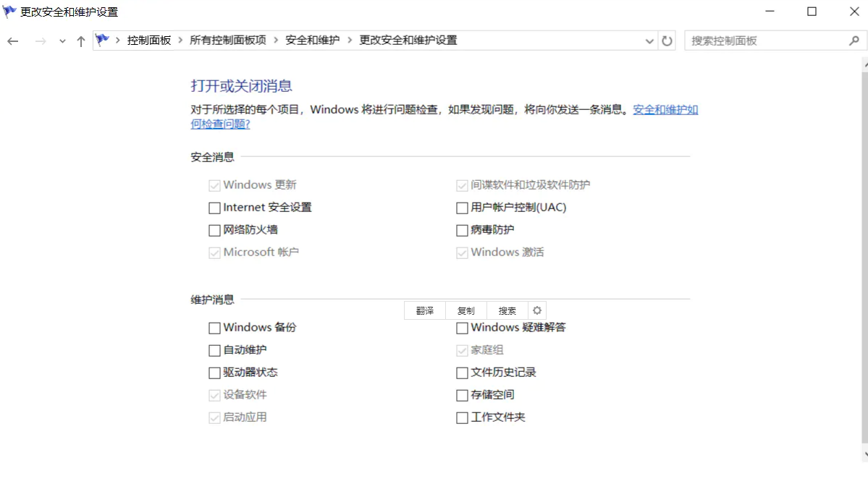The height and width of the screenshot is (484, 868).
Task: Enable the 网络防火墙 checkbox
Action: coord(214,230)
